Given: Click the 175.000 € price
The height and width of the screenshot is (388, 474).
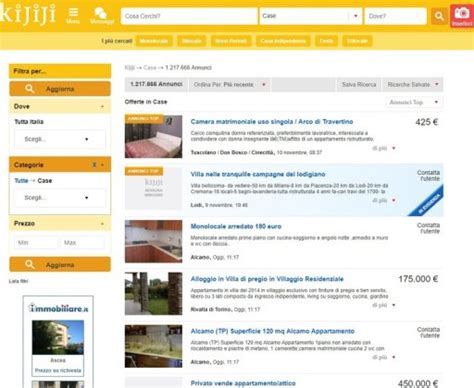Looking at the screenshot, I should [418, 279].
